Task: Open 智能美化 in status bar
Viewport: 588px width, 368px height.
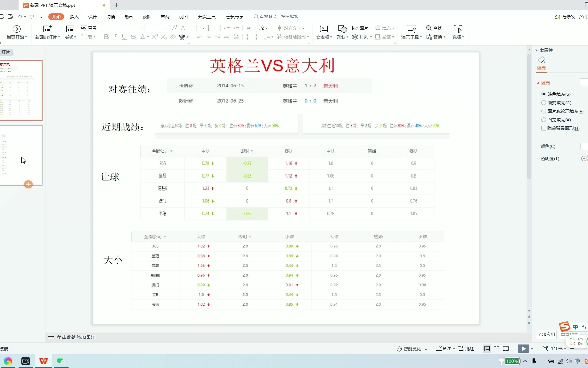Action: [x=412, y=349]
